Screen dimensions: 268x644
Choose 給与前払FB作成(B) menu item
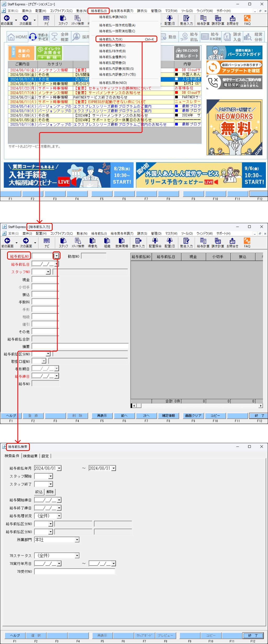pyautogui.click(x=113, y=51)
